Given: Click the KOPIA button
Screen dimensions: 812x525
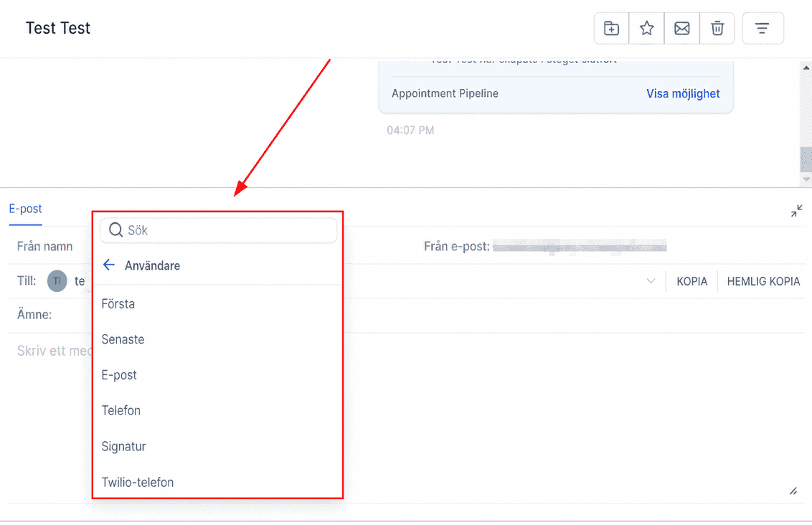Looking at the screenshot, I should tap(692, 281).
